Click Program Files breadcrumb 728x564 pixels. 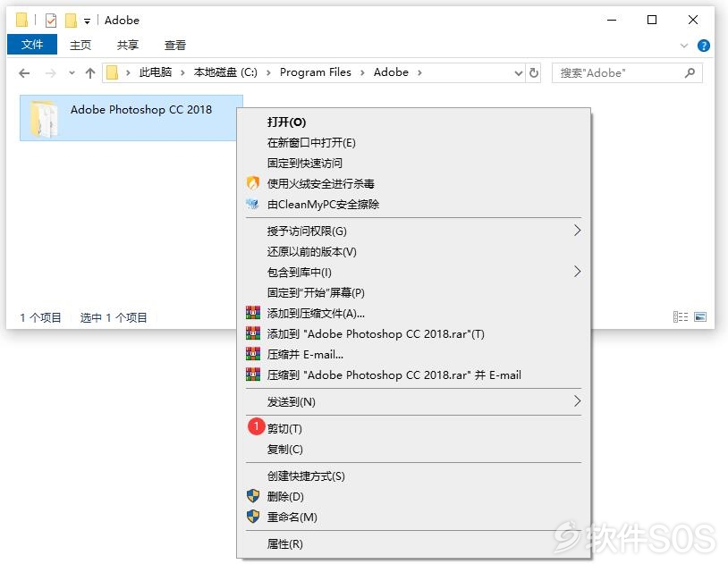coord(315,72)
